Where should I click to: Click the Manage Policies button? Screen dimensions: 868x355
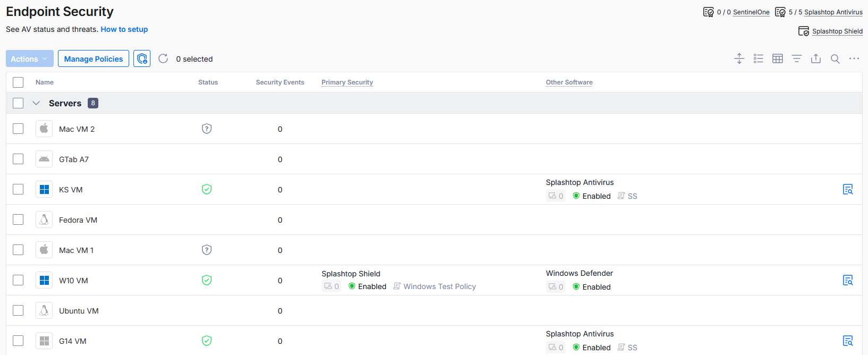[x=94, y=58]
